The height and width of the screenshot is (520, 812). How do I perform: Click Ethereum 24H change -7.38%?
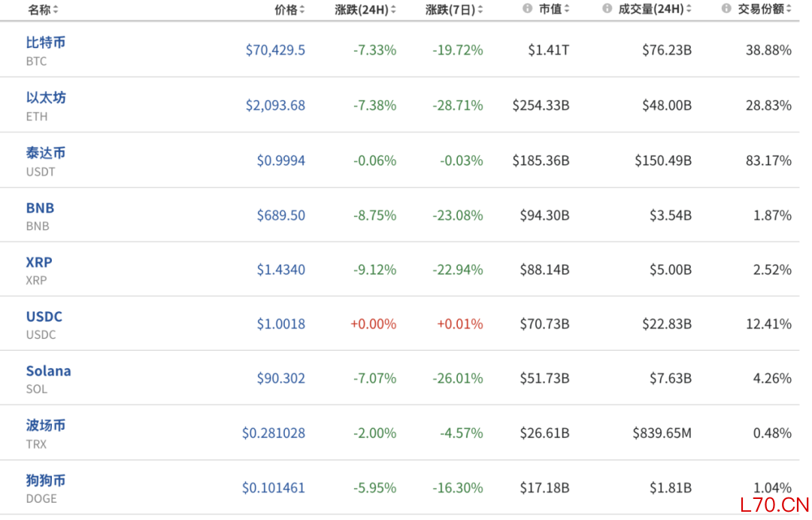coord(374,105)
